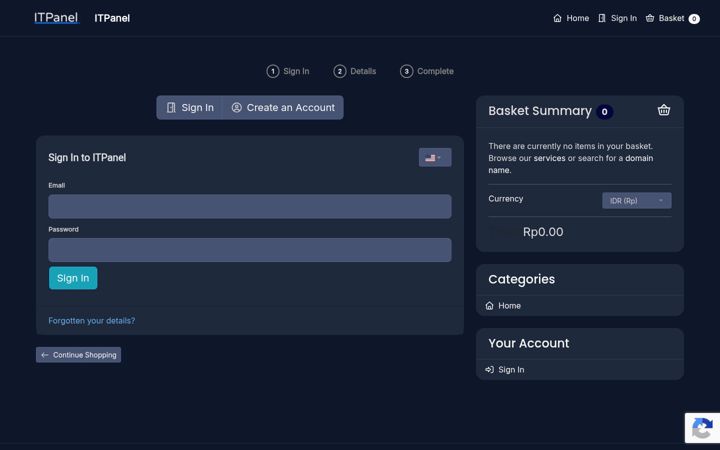The height and width of the screenshot is (450, 720).
Task: Open the IDR (Rp) currency dropdown
Action: point(636,201)
